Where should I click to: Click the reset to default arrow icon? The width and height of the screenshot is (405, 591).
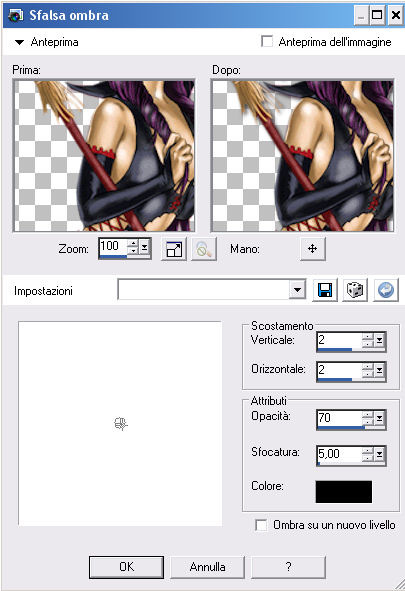pyautogui.click(x=385, y=290)
